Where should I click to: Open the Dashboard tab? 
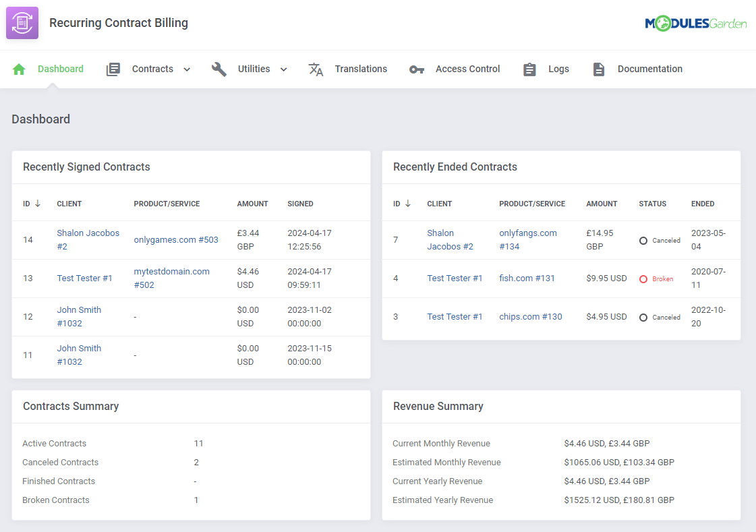60,69
